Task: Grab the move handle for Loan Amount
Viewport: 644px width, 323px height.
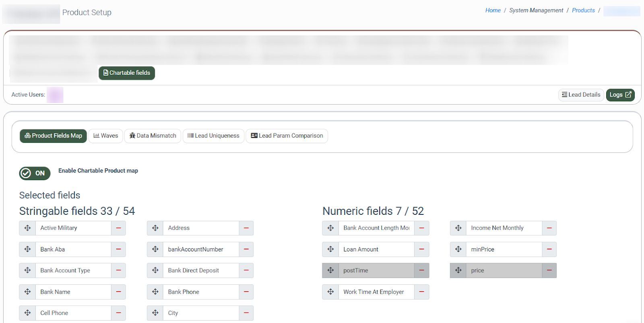Action: click(x=330, y=249)
